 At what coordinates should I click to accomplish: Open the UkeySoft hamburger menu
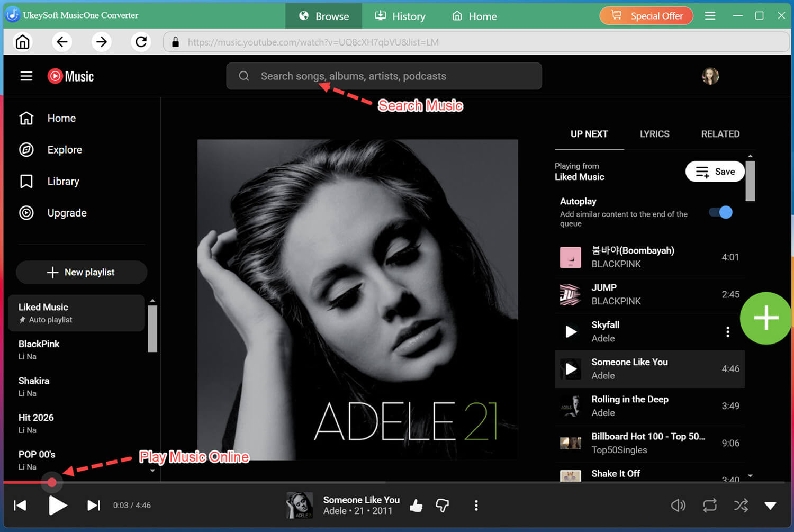tap(710, 16)
